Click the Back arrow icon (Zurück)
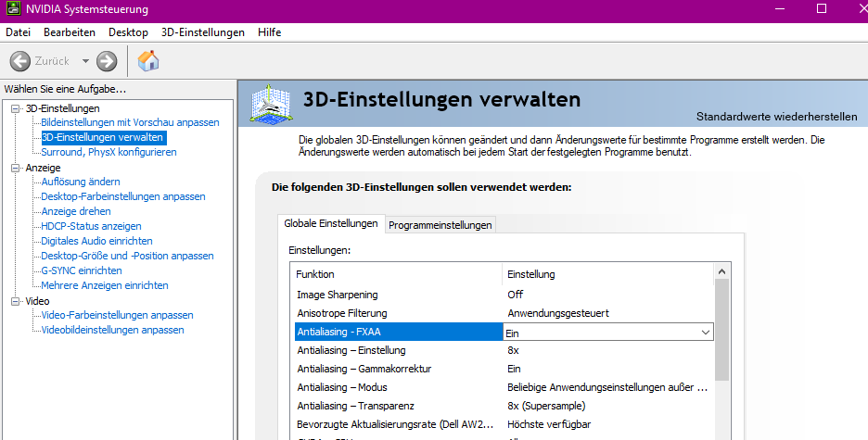Image resolution: width=868 pixels, height=440 pixels. [x=20, y=61]
